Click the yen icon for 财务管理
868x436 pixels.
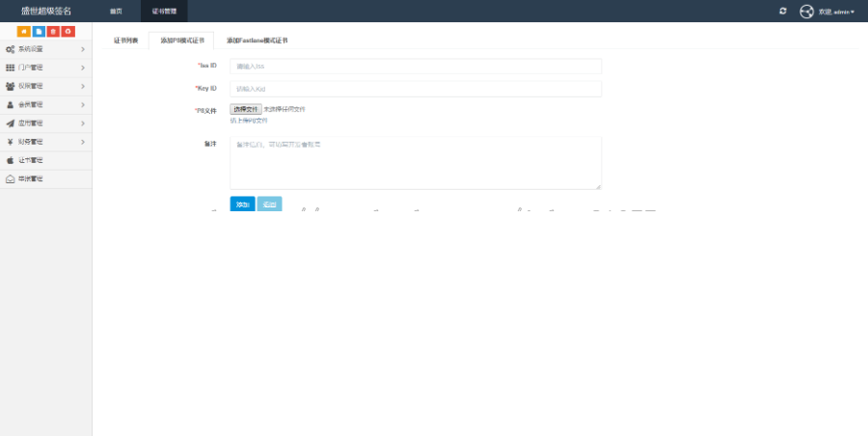coord(10,142)
